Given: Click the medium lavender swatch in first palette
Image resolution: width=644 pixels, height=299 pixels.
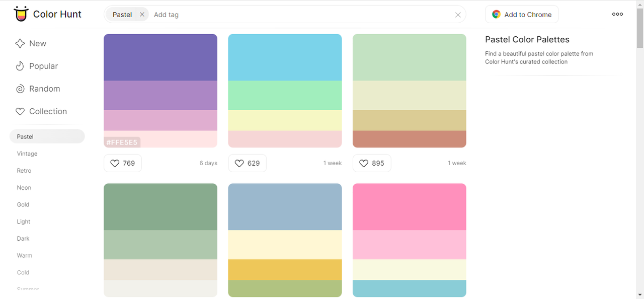Looking at the screenshot, I should pyautogui.click(x=160, y=95).
